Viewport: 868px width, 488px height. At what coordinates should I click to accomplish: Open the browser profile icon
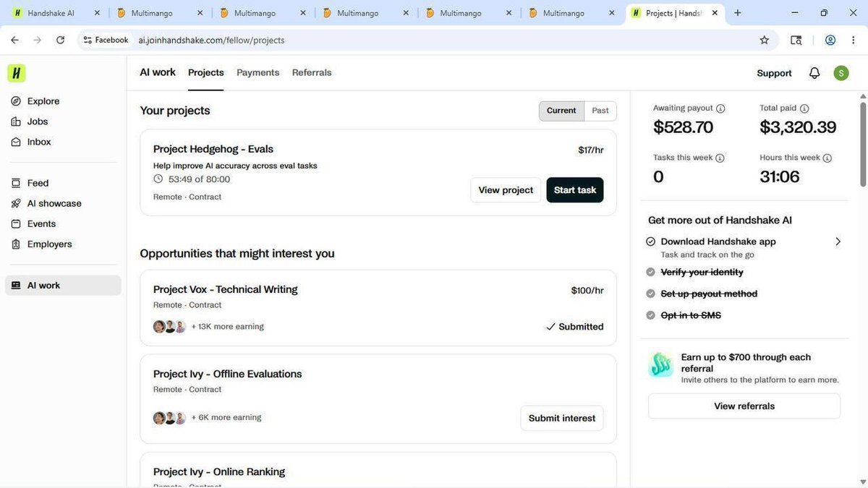tap(830, 40)
